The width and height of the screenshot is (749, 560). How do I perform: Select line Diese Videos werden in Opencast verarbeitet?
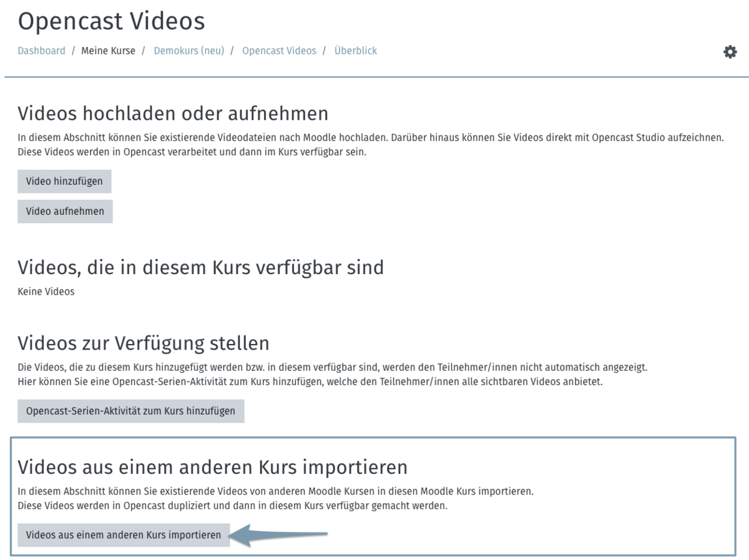coord(192,152)
